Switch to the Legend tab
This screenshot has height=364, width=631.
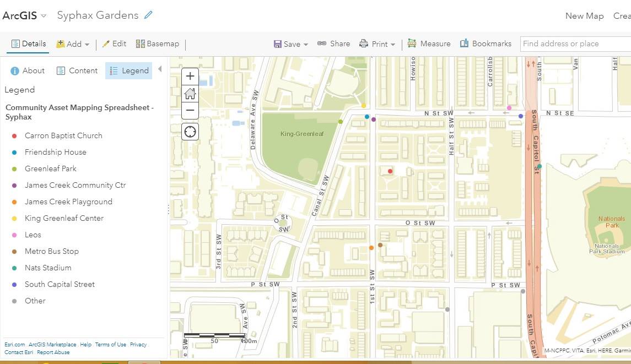point(129,71)
